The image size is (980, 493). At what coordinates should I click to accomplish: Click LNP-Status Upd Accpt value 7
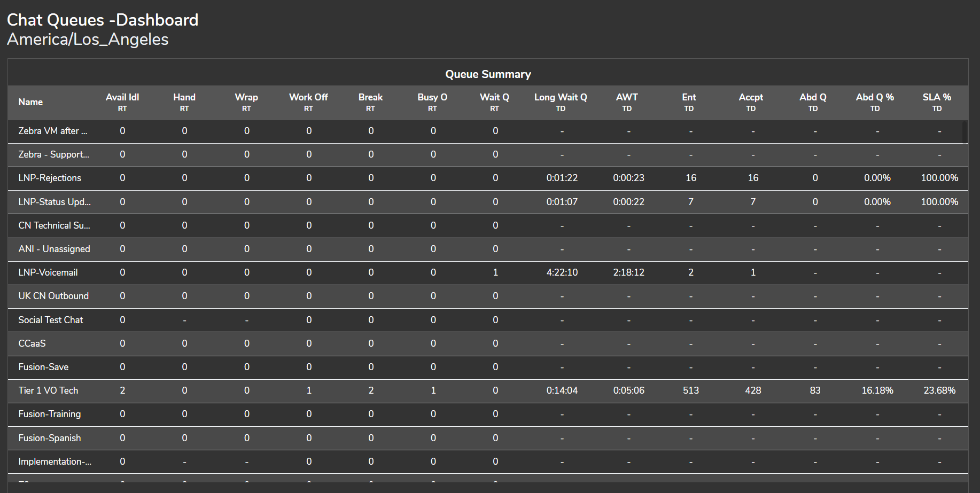(x=753, y=202)
